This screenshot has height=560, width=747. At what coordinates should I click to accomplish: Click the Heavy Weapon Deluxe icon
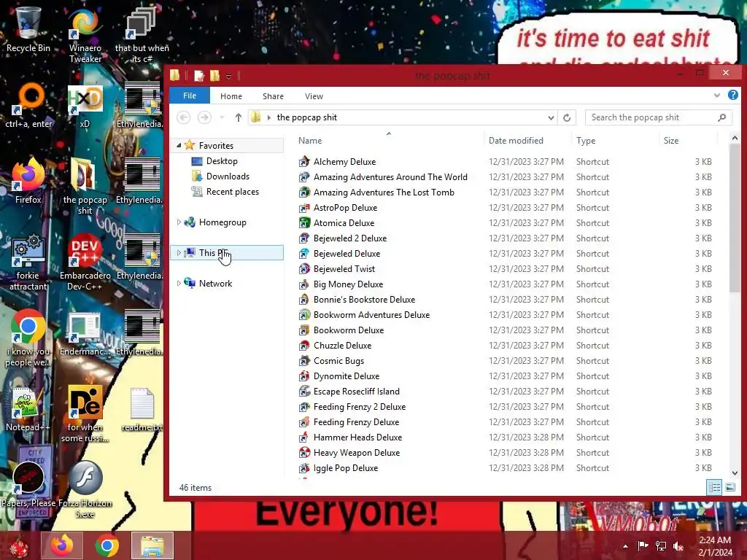click(x=304, y=453)
